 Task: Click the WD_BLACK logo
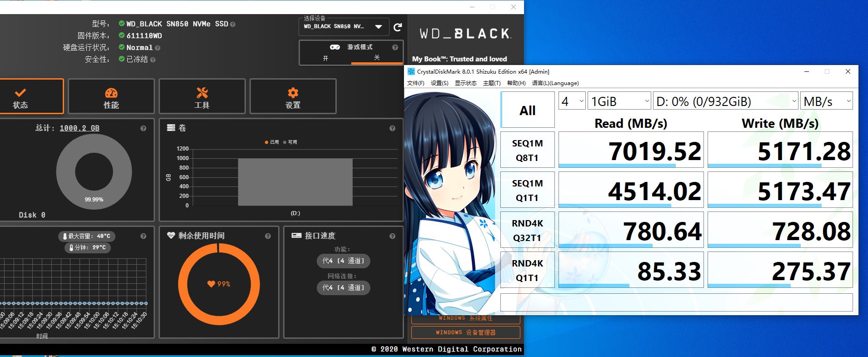(x=465, y=34)
